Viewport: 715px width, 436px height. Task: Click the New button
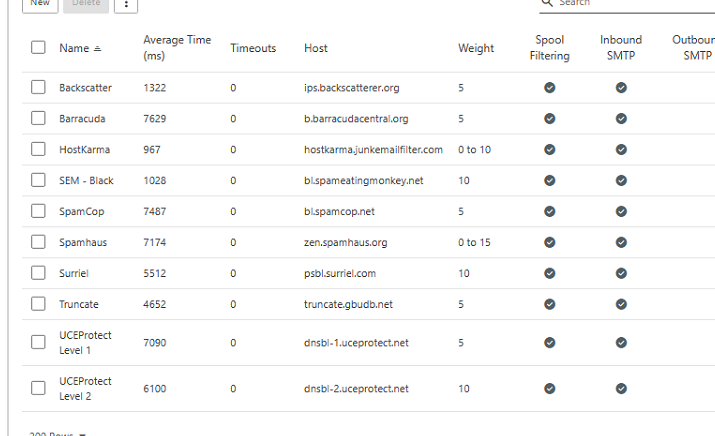[39, 4]
